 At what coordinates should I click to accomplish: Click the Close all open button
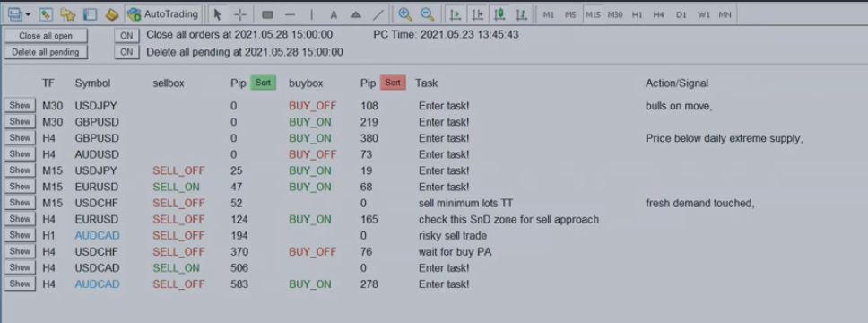[46, 36]
